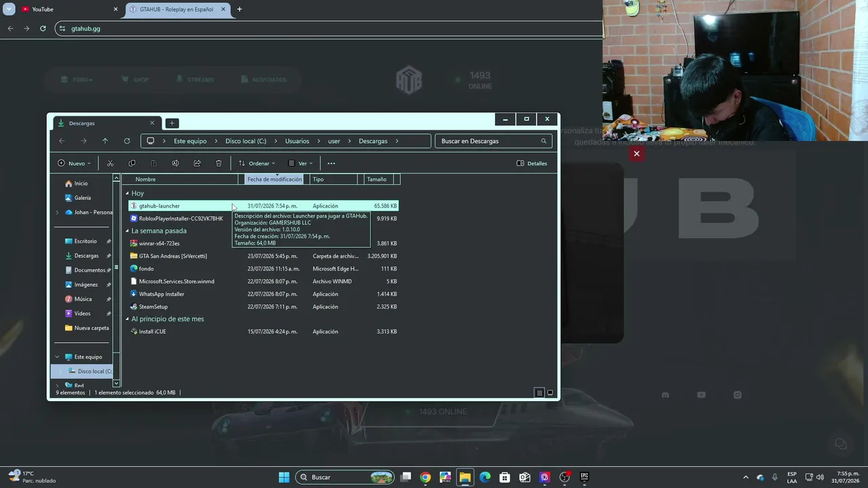Select the RobloxPlayerInstaller-CC92VK7BHK file
Screen dimensions: 868x488
point(176,219)
